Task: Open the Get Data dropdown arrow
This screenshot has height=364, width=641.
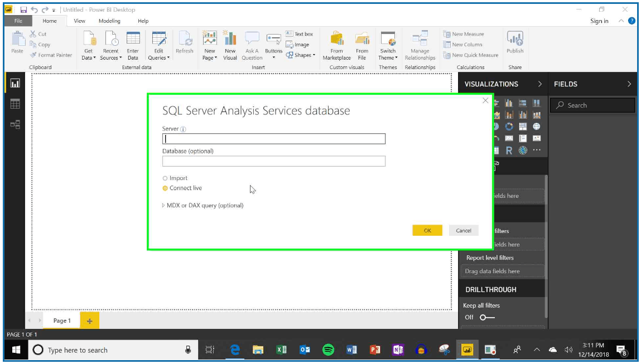Action: point(94,58)
